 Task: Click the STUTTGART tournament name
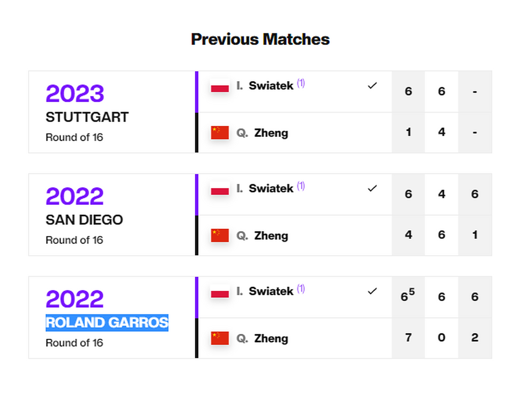87,117
